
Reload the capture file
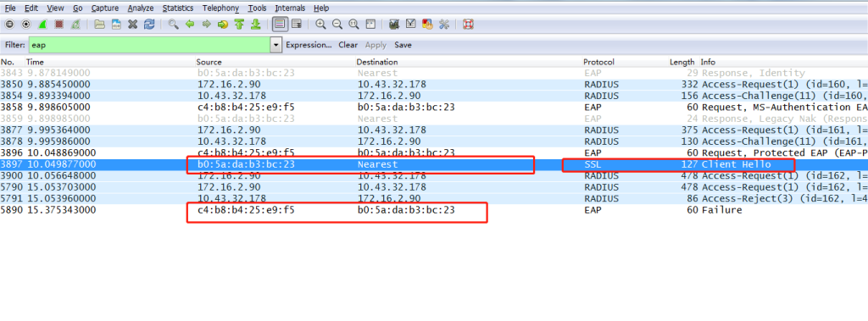click(x=149, y=25)
